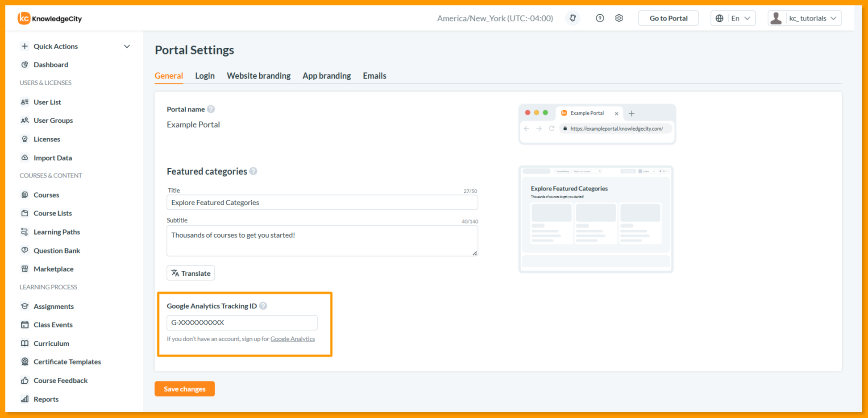Open Assignments in the sidebar
Image resolution: width=868 pixels, height=418 pixels.
tap(54, 306)
